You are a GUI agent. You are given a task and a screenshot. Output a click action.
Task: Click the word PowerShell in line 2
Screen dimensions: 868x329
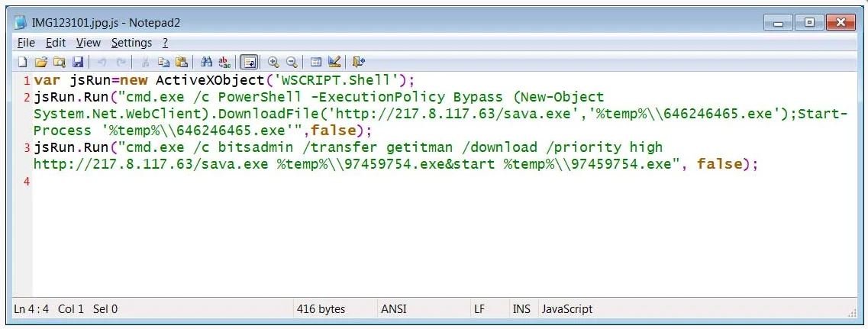[x=260, y=98]
